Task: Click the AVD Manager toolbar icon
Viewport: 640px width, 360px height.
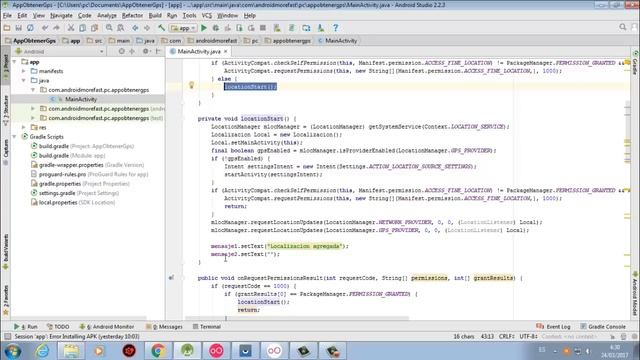Action: [x=277, y=28]
